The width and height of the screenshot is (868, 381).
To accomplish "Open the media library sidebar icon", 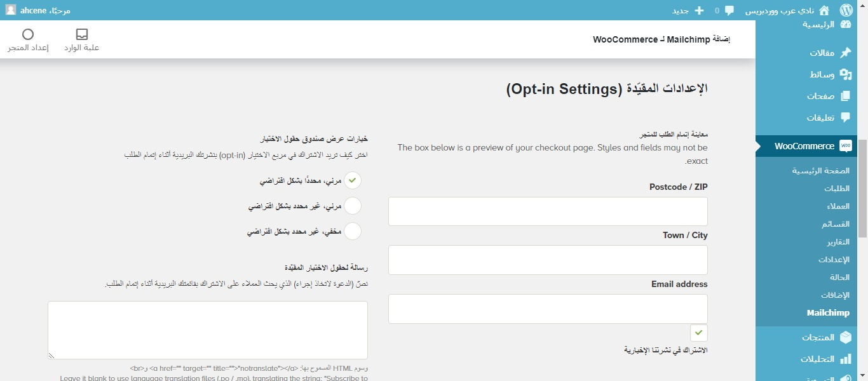I will point(845,74).
